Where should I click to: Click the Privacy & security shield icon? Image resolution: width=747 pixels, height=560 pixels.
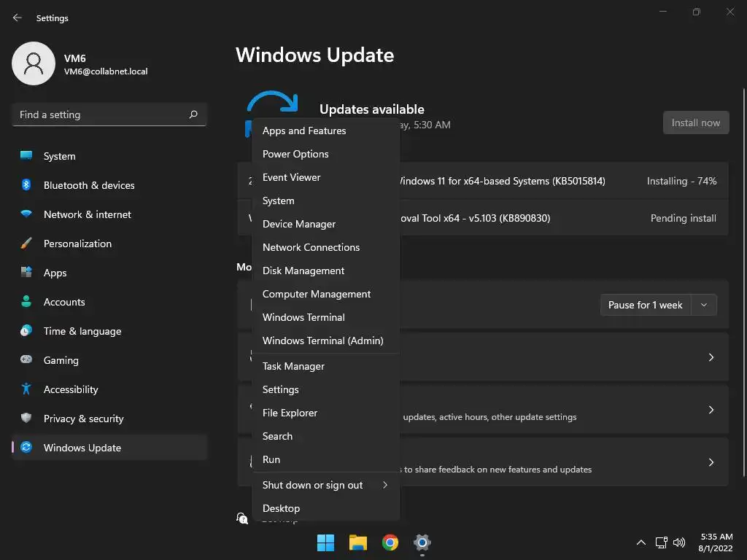pyautogui.click(x=26, y=418)
